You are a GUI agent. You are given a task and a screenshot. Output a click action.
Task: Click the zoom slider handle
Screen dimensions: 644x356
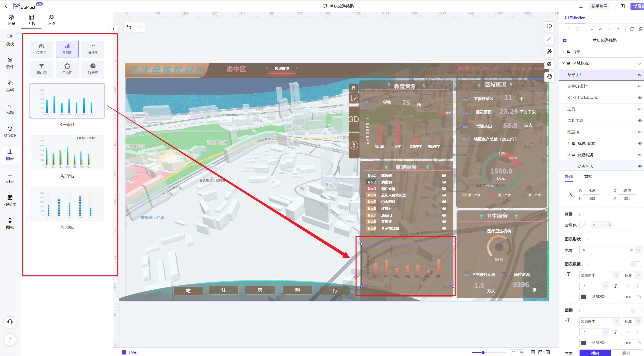tap(483, 352)
